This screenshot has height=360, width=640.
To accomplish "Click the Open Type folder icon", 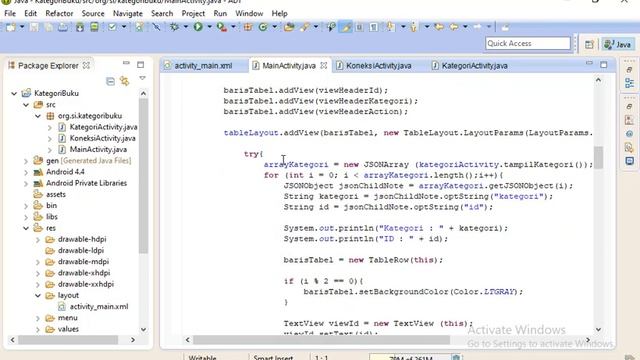I will click(289, 27).
